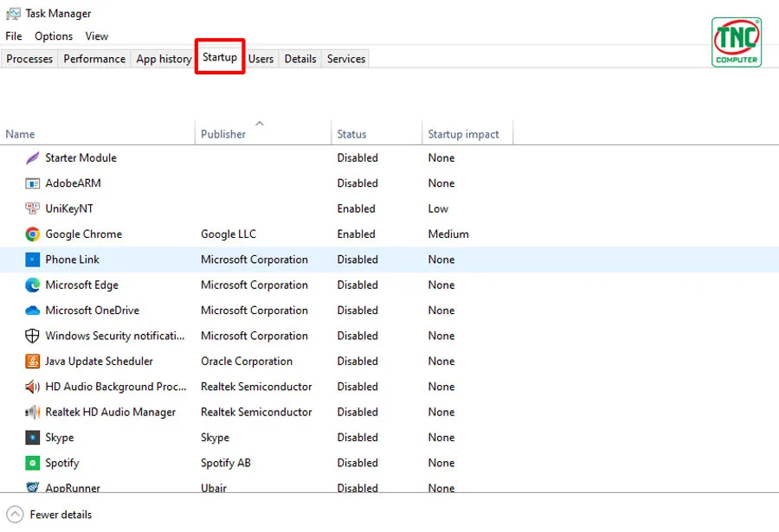Sort by the Name column header

pyautogui.click(x=97, y=133)
